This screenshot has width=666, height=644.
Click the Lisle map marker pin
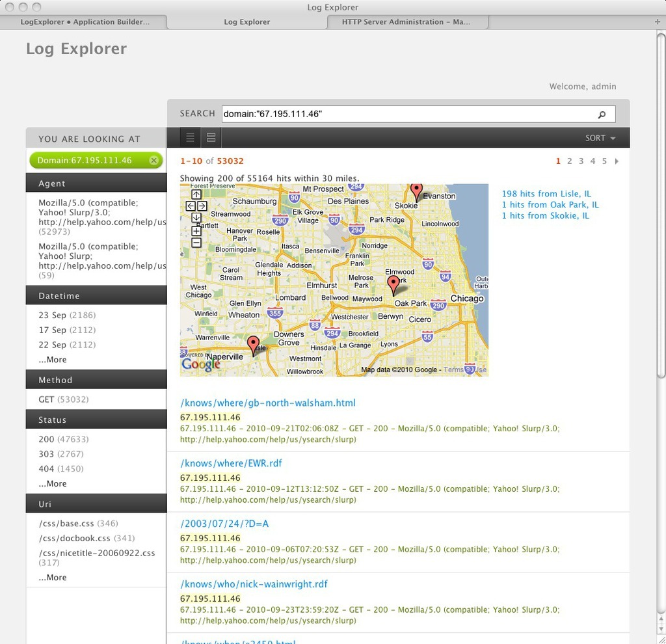(x=253, y=346)
